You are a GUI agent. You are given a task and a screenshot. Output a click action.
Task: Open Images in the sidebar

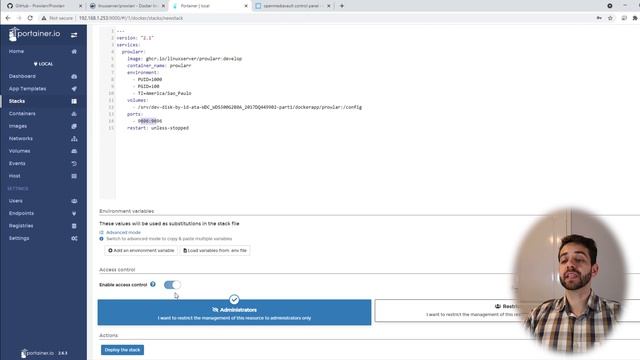18,126
